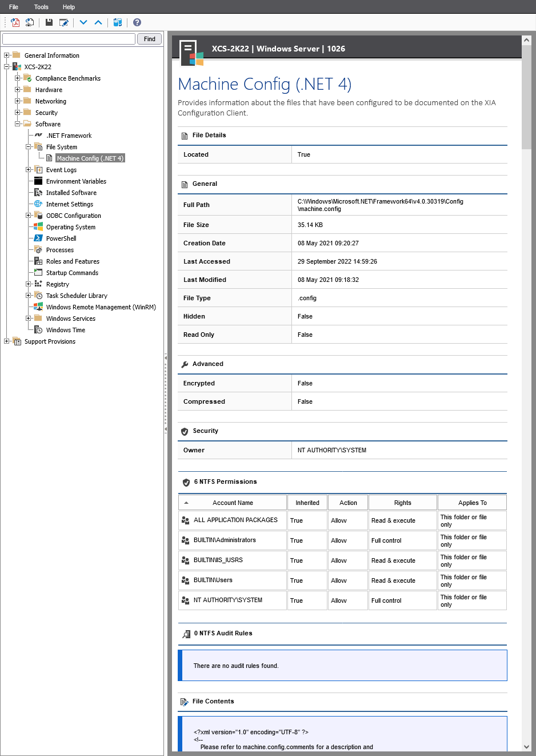
Task: Expand the Security folder node
Action: tap(17, 113)
